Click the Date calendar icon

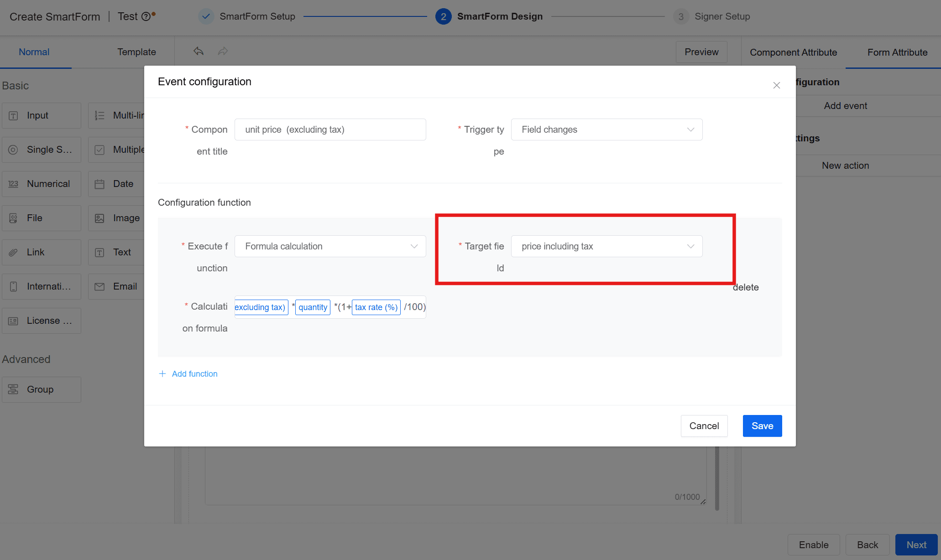[x=99, y=184]
